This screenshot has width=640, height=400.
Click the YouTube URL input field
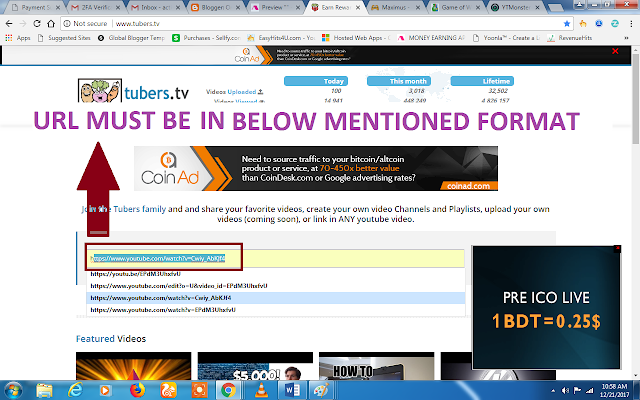click(277, 258)
